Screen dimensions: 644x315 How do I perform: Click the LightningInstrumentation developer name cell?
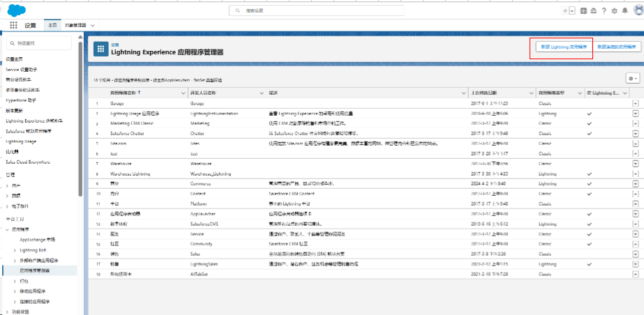[214, 114]
